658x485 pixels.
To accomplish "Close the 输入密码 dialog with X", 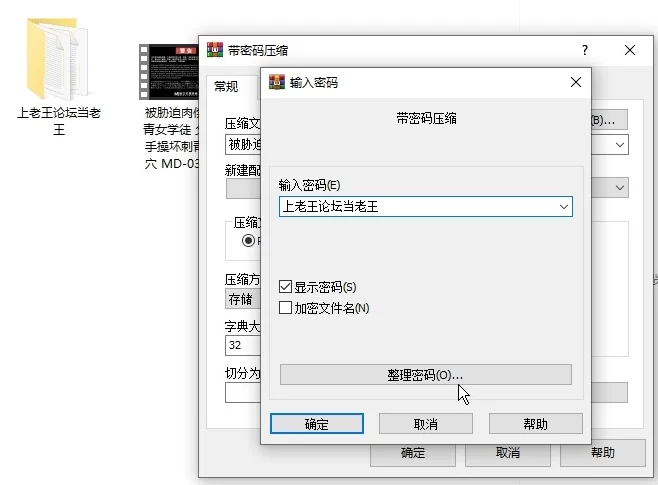I will pyautogui.click(x=575, y=83).
